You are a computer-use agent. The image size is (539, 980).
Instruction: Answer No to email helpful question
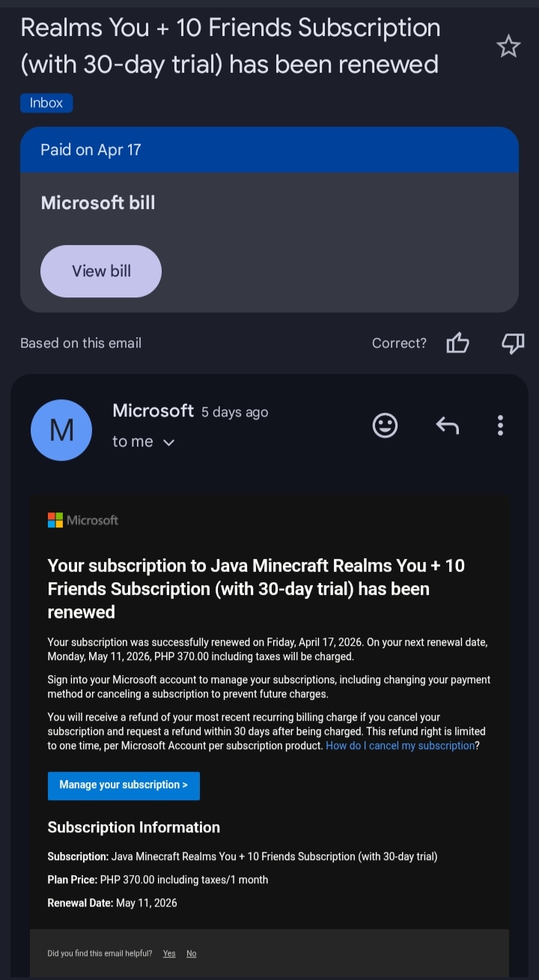coord(192,953)
